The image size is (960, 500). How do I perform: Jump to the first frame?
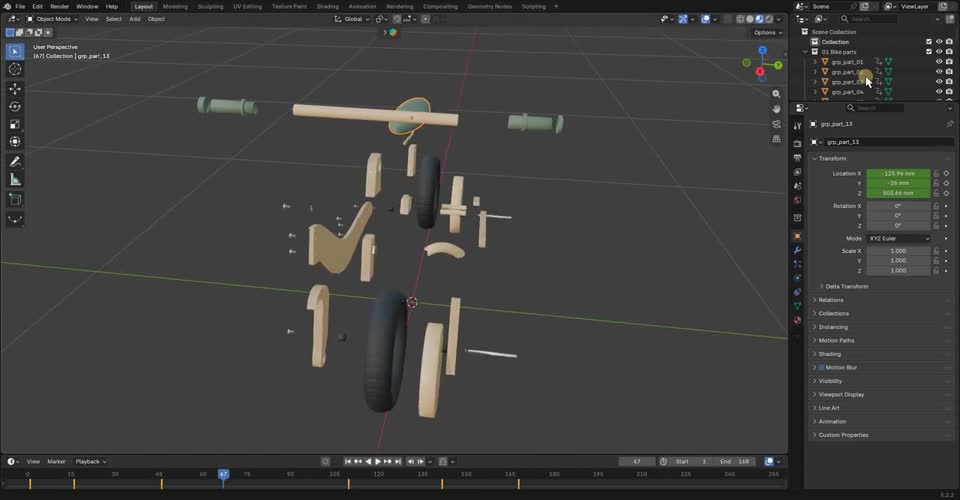[348, 461]
